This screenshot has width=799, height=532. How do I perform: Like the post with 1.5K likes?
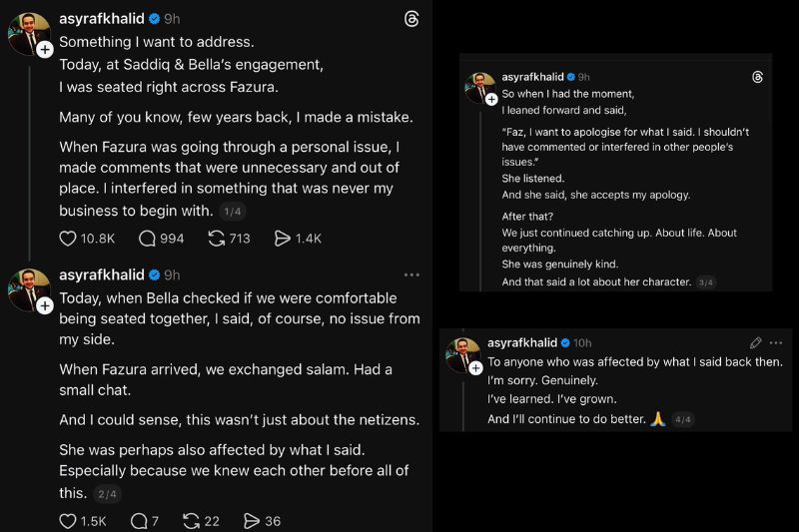pos(68,521)
